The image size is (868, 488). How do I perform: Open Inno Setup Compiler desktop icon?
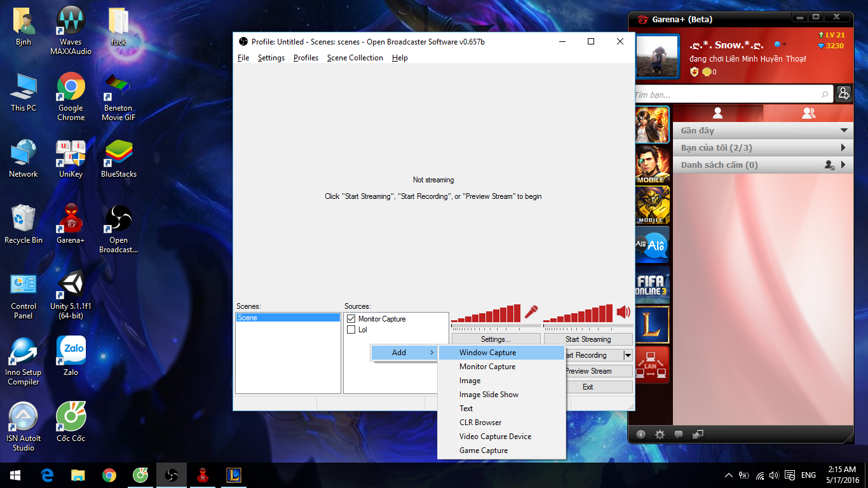24,362
